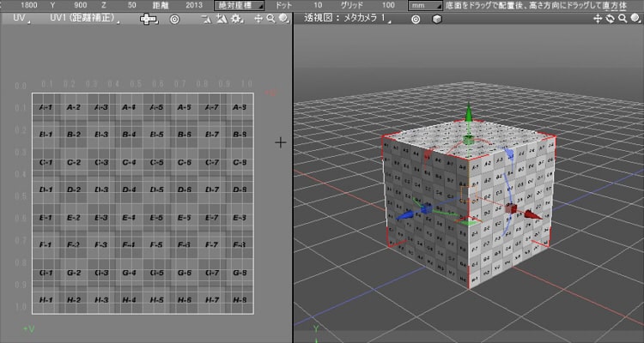Select the pan move icon in UV view
Screen dimensions: 644x343
(258, 19)
